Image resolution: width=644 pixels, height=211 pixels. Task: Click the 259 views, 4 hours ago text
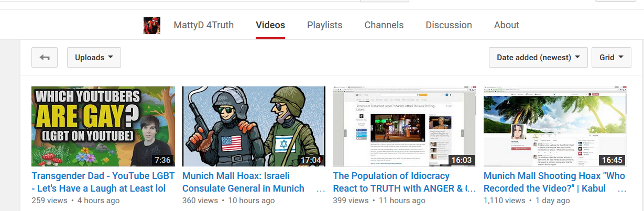(75, 201)
